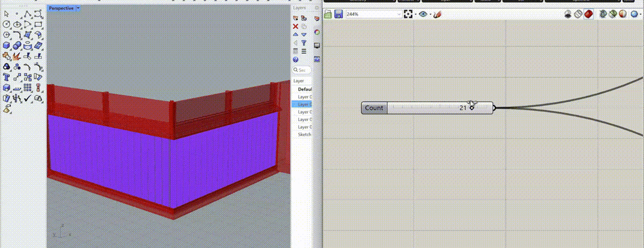Viewport: 644px width, 248px height.
Task: Select the Check objects checkmark tool
Action: pyautogui.click(x=28, y=98)
